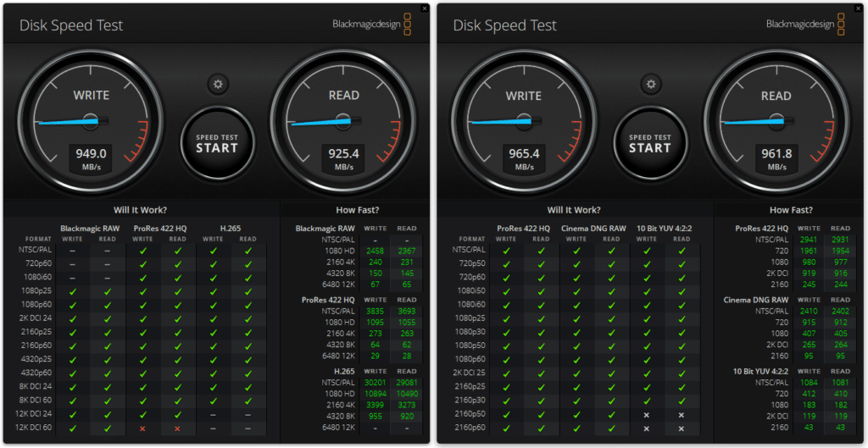The width and height of the screenshot is (868, 448).
Task: Select the ProRes 2K DCI write value 919
Action: [x=809, y=274]
